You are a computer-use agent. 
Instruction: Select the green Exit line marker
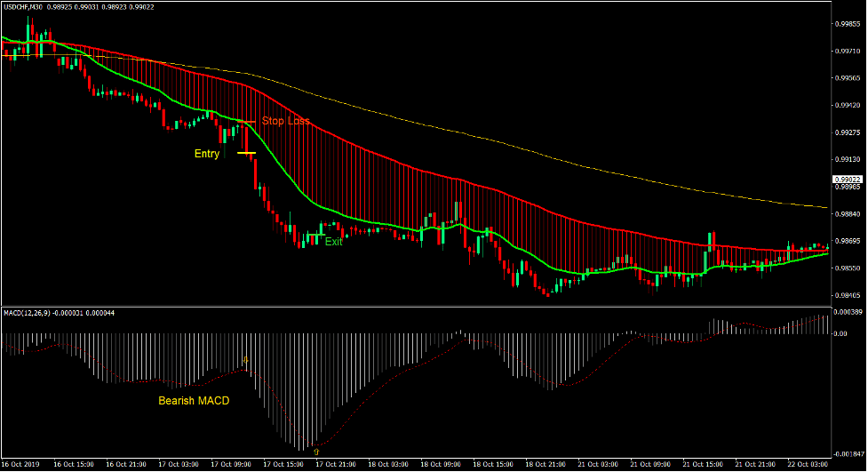click(x=312, y=236)
